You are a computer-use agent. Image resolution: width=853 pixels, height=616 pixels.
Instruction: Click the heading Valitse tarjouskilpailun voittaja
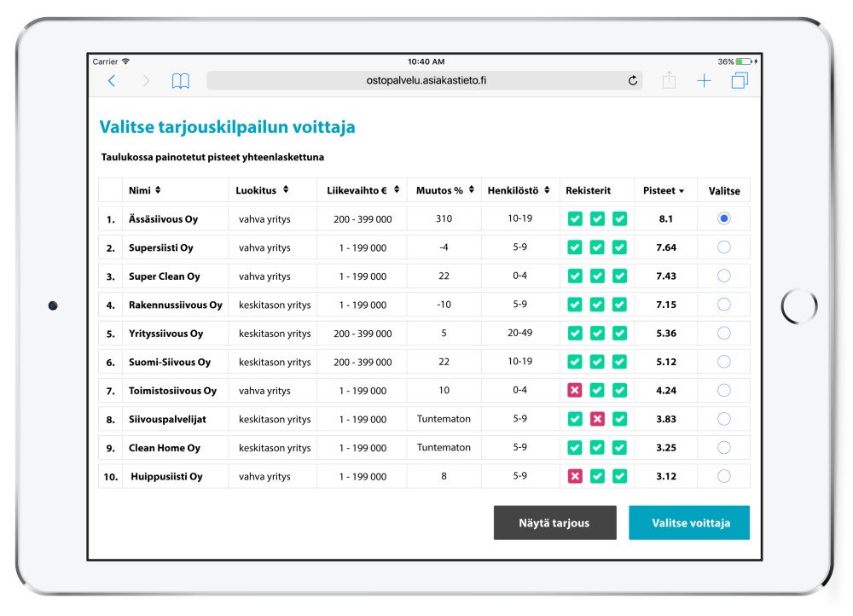(x=228, y=127)
